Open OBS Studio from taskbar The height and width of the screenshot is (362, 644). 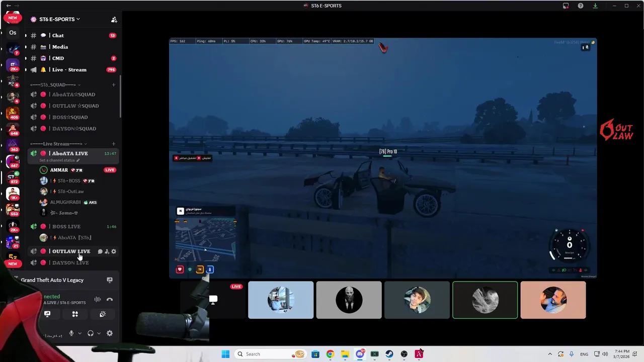pos(404,354)
